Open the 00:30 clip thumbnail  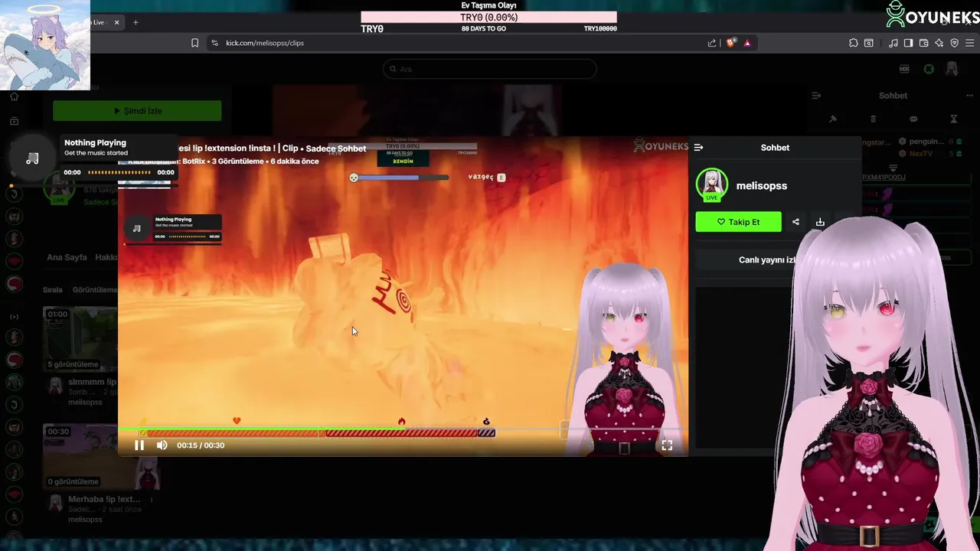pos(80,457)
